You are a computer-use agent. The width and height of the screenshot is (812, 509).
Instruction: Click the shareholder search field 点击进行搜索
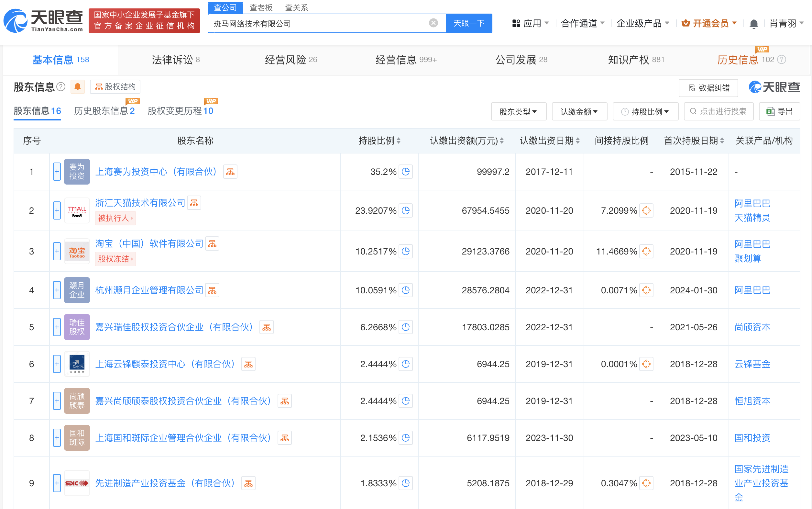coord(719,111)
